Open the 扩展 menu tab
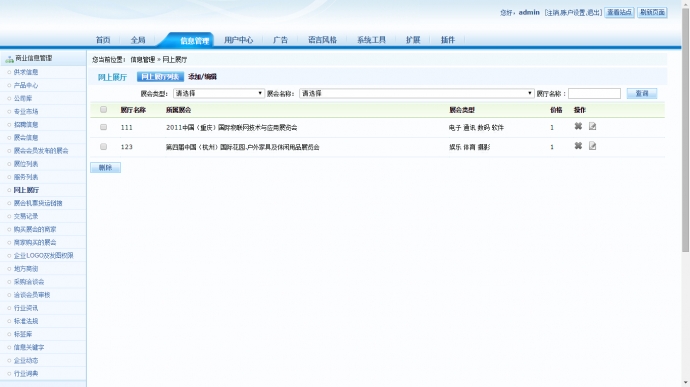Screen dimensions: 690x387 413,40
